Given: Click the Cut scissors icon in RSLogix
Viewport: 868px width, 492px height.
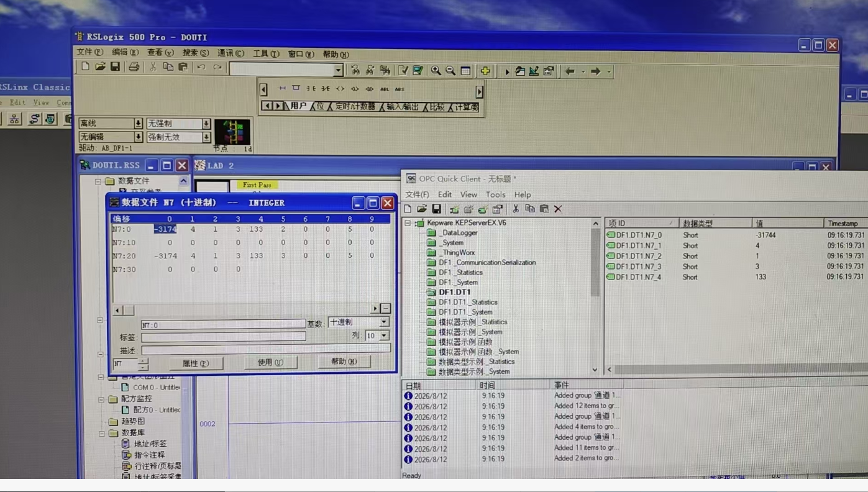Looking at the screenshot, I should tap(153, 67).
